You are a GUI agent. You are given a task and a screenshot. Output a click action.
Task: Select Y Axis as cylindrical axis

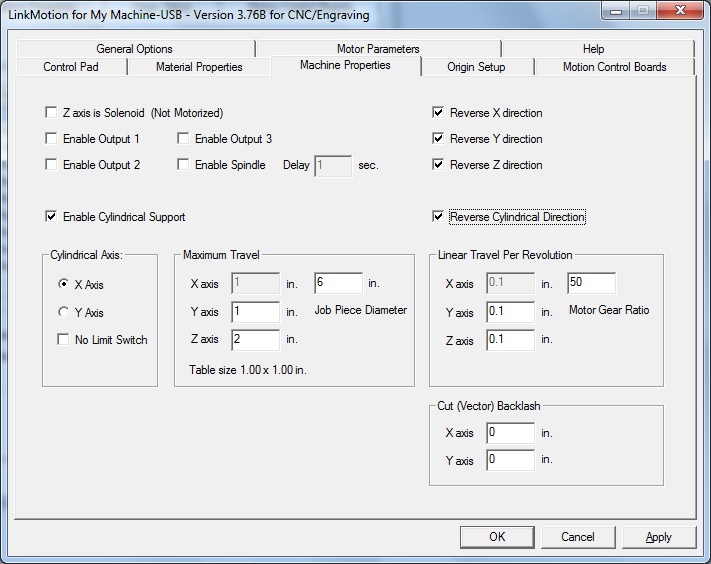click(63, 312)
